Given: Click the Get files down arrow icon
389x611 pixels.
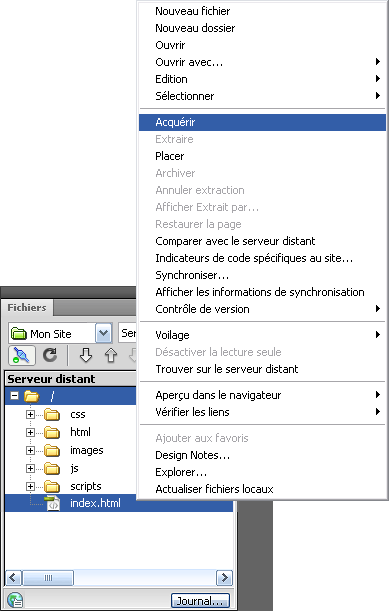Looking at the screenshot, I should [x=86, y=355].
